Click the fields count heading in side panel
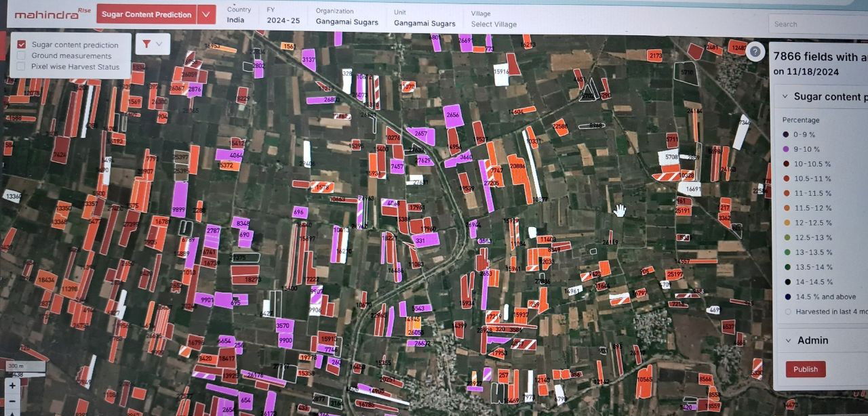This screenshot has width=868, height=416. (x=820, y=64)
